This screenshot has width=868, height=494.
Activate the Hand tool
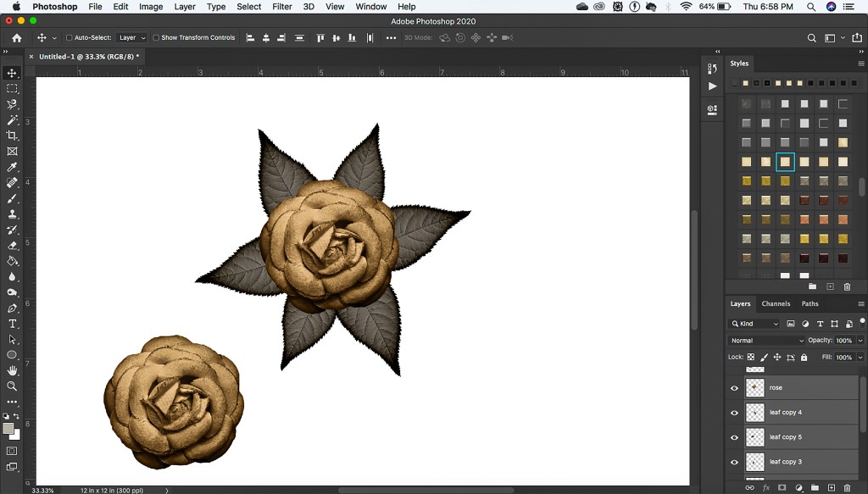point(12,370)
